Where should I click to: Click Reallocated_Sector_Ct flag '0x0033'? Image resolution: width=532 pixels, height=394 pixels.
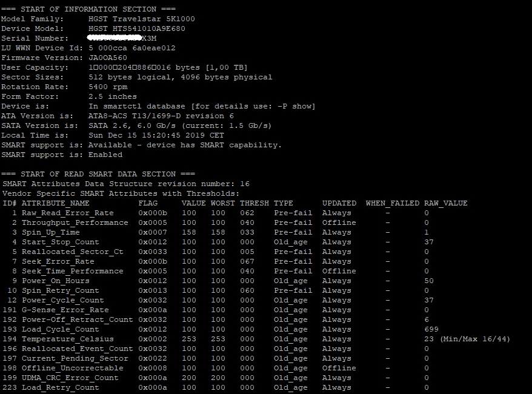153,252
